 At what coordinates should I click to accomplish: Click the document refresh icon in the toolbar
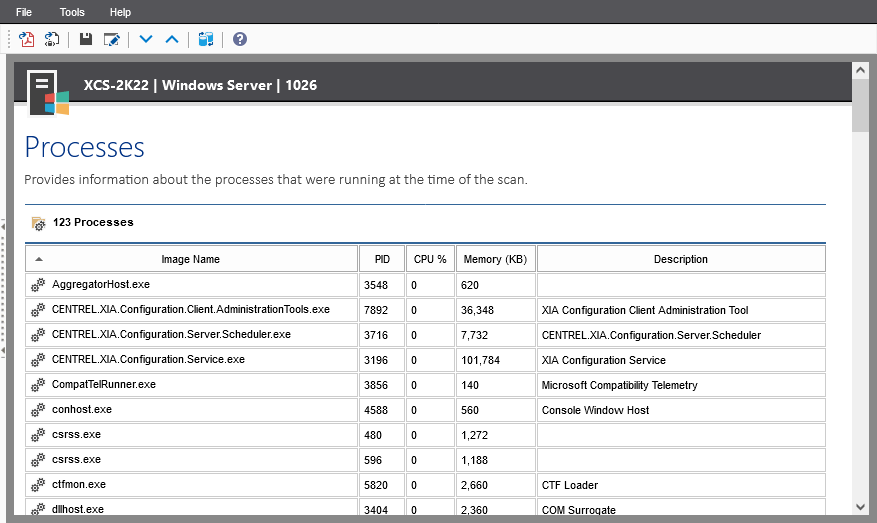pos(52,39)
